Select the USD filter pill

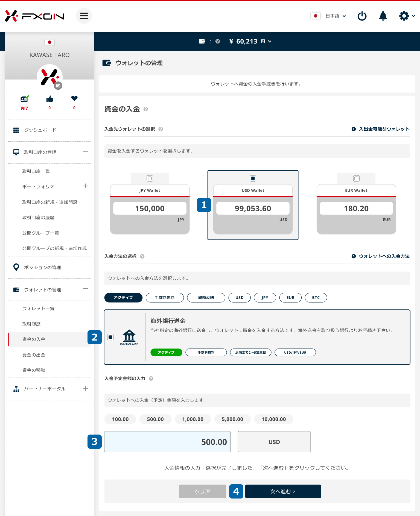(x=240, y=298)
